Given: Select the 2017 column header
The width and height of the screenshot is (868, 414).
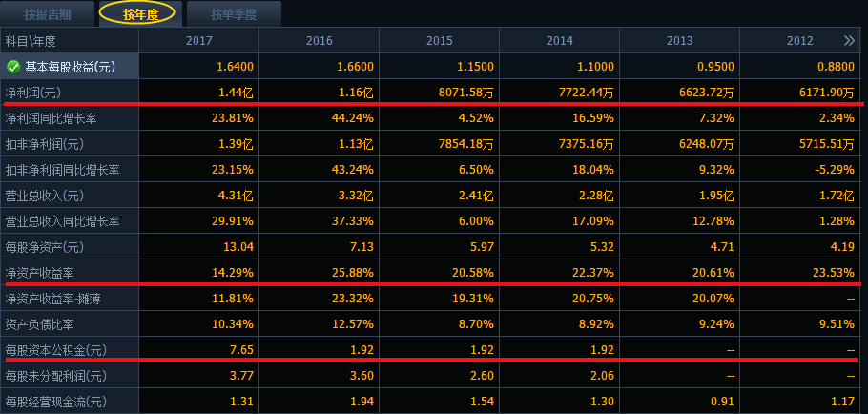Looking at the screenshot, I should [x=198, y=41].
